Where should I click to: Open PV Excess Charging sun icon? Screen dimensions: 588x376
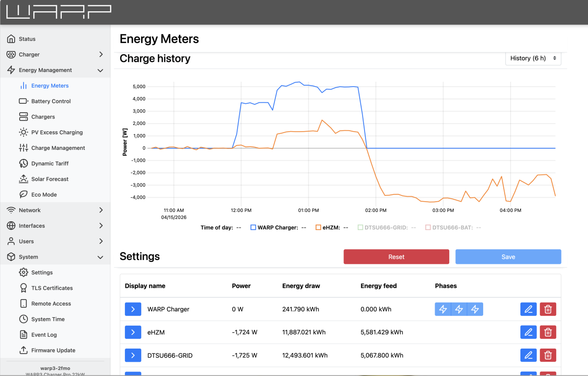click(24, 132)
